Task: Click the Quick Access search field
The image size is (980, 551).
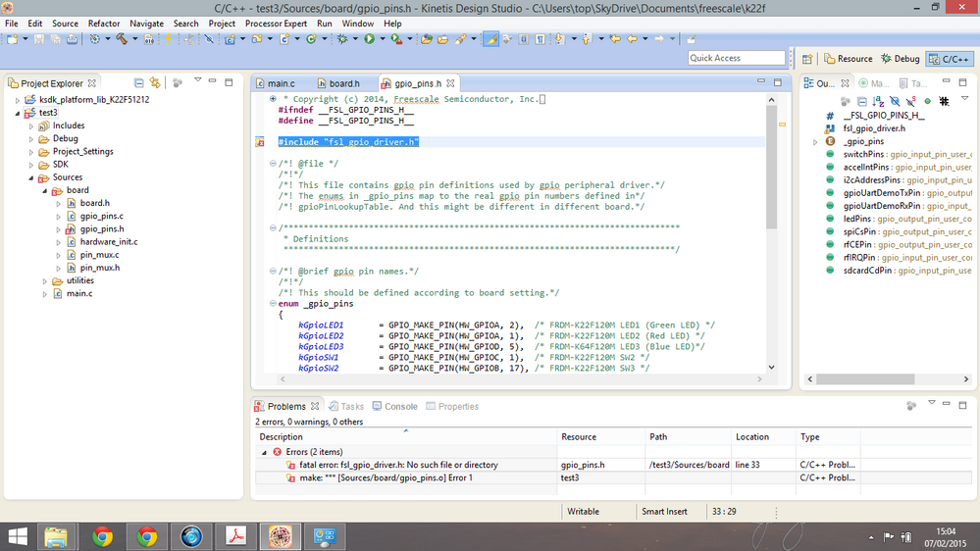Action: (737, 58)
